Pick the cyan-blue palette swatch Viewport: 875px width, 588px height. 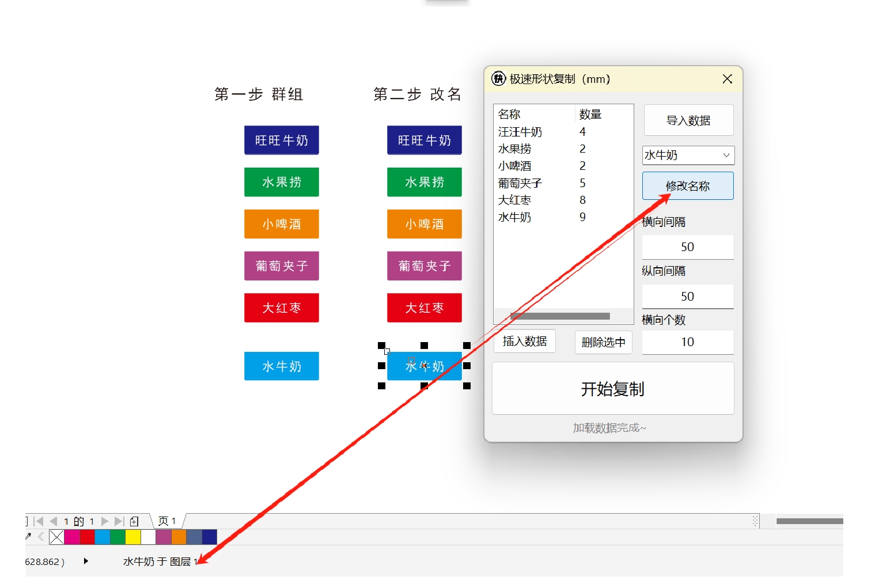point(103,537)
